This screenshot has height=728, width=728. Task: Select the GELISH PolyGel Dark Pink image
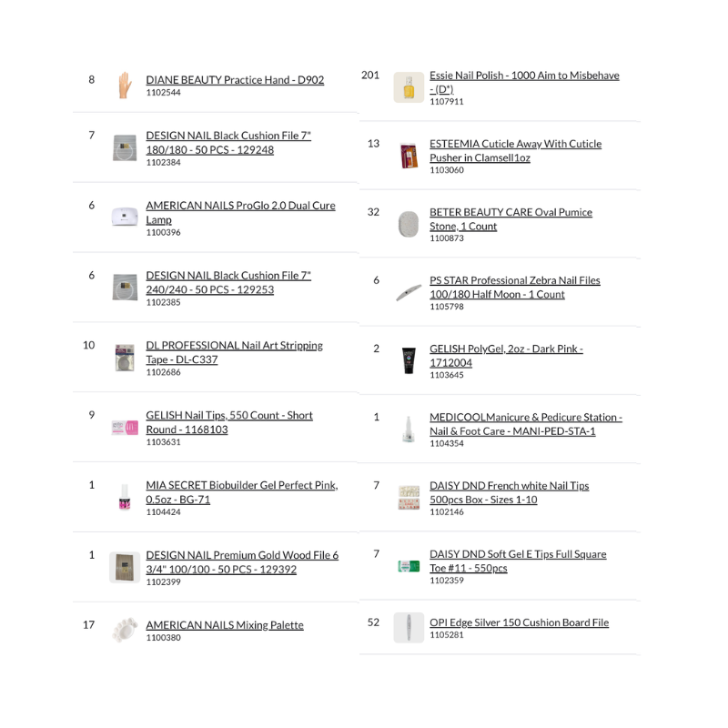point(409,360)
